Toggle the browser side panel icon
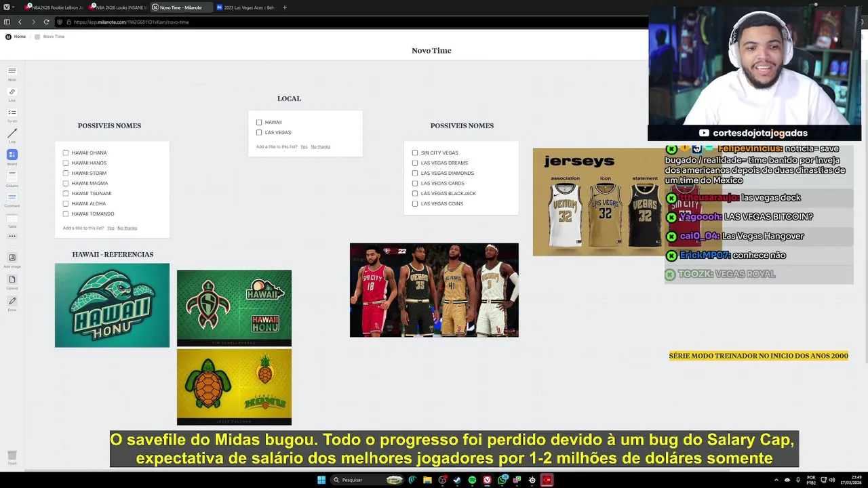The height and width of the screenshot is (488, 868). tap(7, 22)
